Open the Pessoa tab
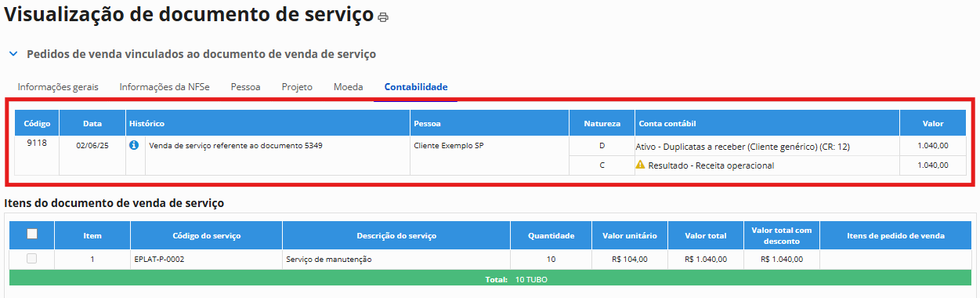 click(x=245, y=87)
